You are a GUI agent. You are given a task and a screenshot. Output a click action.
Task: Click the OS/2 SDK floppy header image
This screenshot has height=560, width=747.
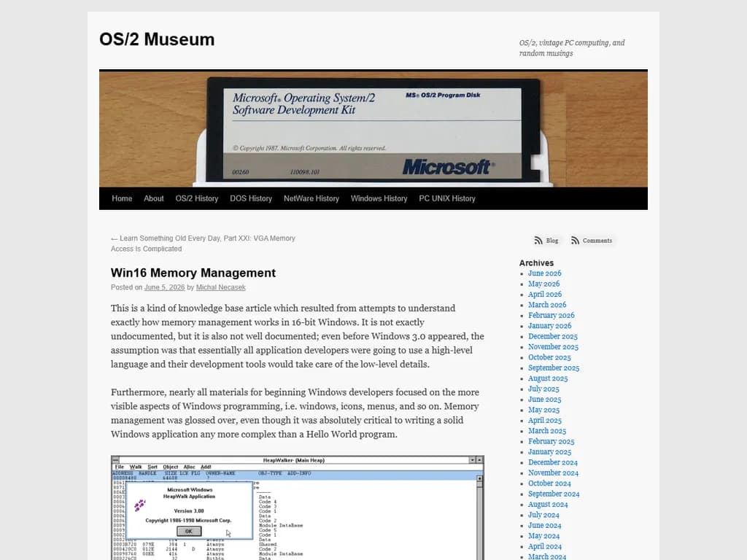(373, 128)
